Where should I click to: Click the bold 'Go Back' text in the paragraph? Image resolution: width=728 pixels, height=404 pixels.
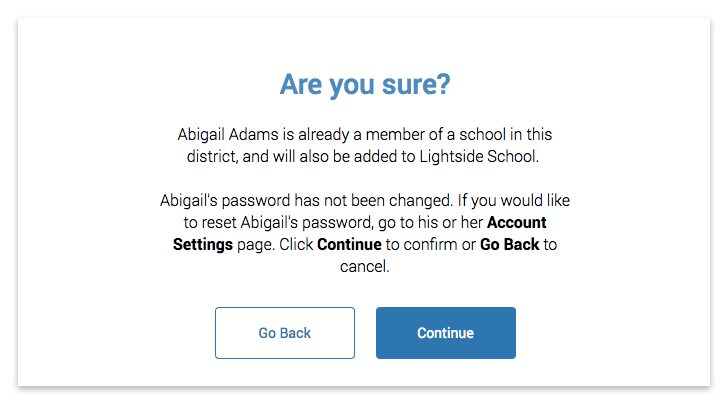[x=509, y=244]
